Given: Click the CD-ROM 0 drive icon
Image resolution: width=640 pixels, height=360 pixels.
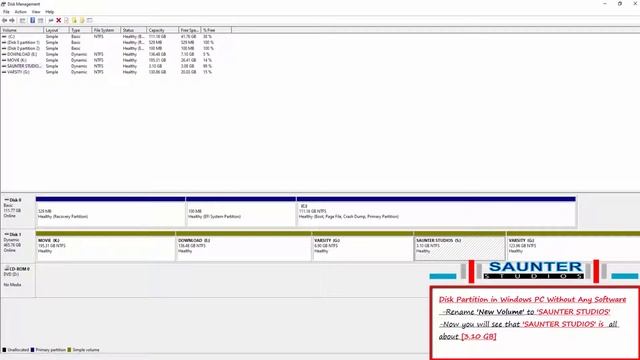Looking at the screenshot, I should pos(7,269).
